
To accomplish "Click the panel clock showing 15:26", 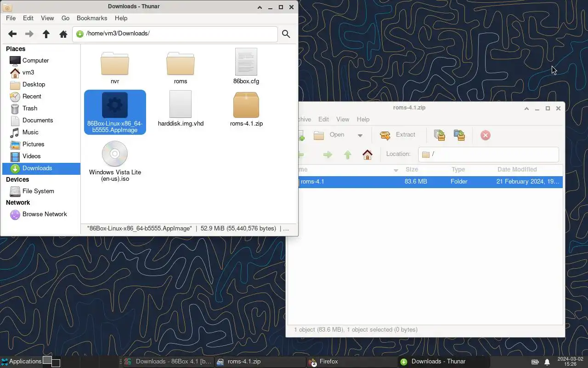I will click(570, 362).
